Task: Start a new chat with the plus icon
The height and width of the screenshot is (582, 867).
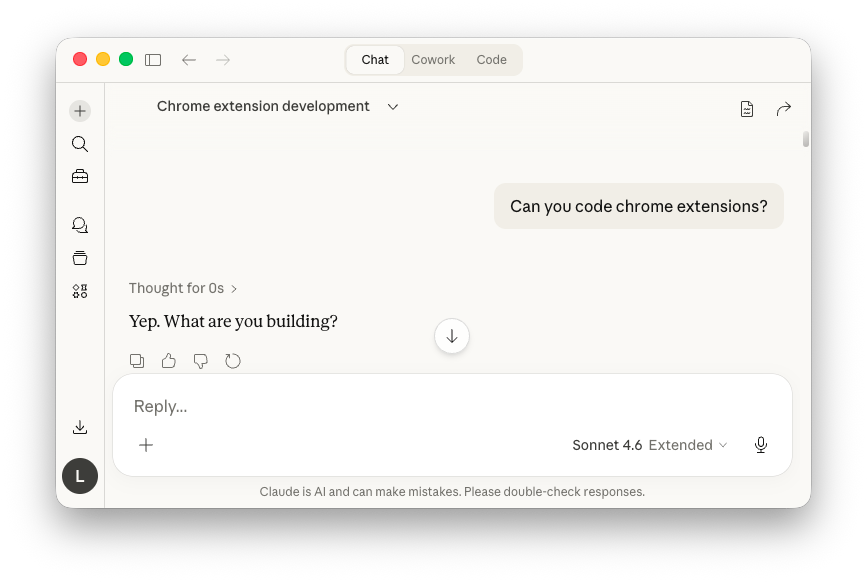Action: click(x=80, y=110)
